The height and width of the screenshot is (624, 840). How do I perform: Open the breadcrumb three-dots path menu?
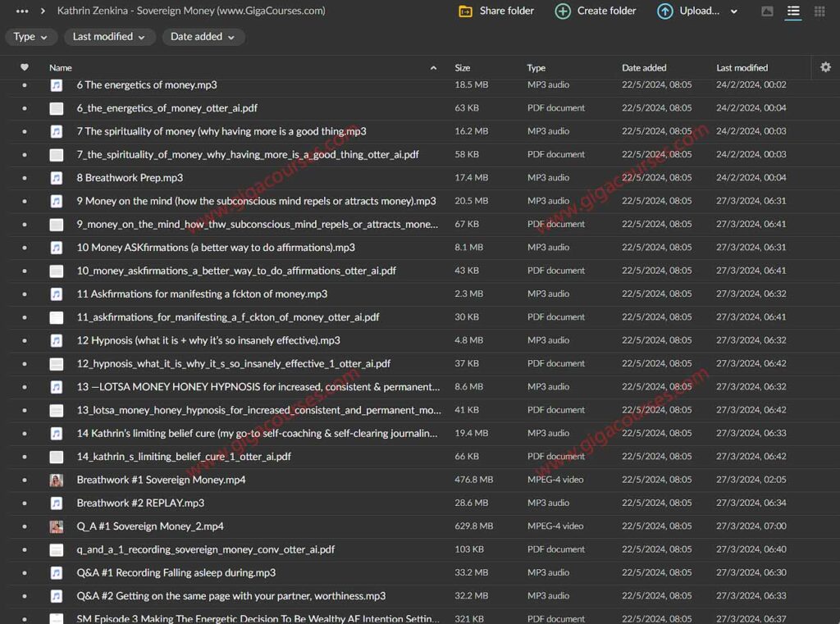click(22, 11)
